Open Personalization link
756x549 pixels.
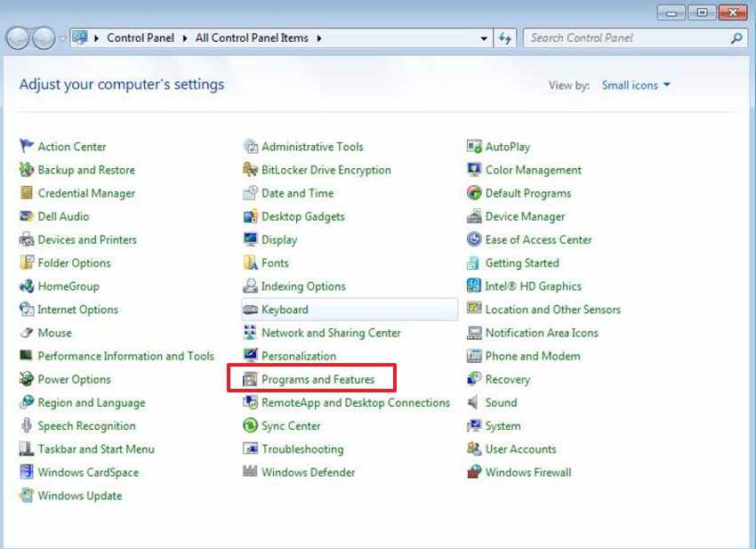(299, 356)
